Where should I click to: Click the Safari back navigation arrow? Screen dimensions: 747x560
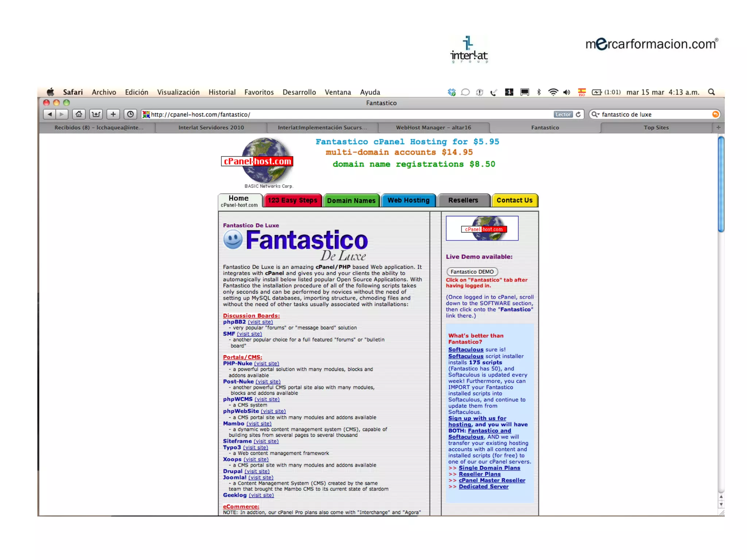click(50, 114)
